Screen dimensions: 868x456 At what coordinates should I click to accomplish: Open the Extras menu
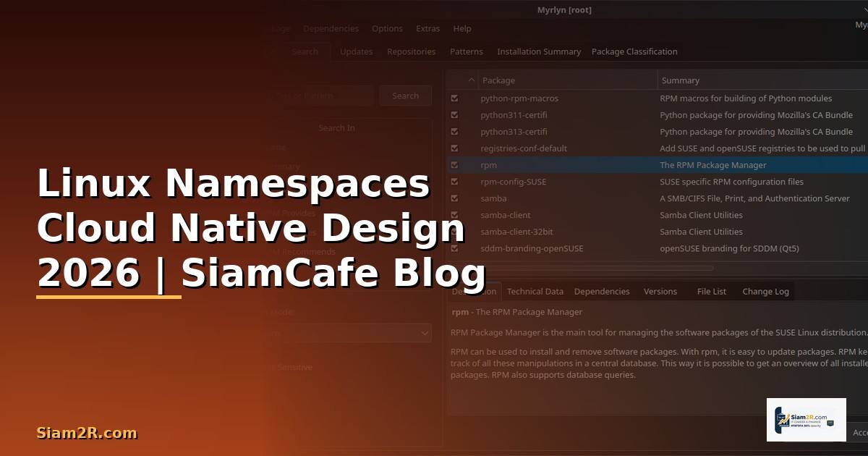click(x=427, y=29)
